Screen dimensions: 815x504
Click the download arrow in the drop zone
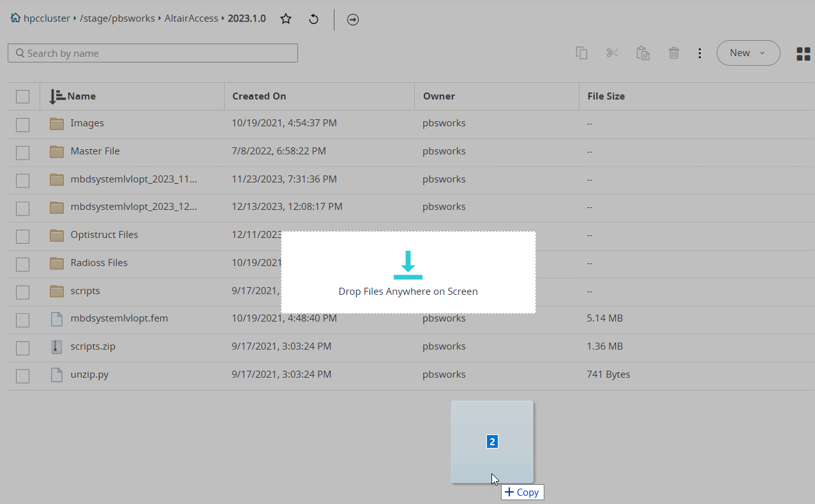[408, 265]
